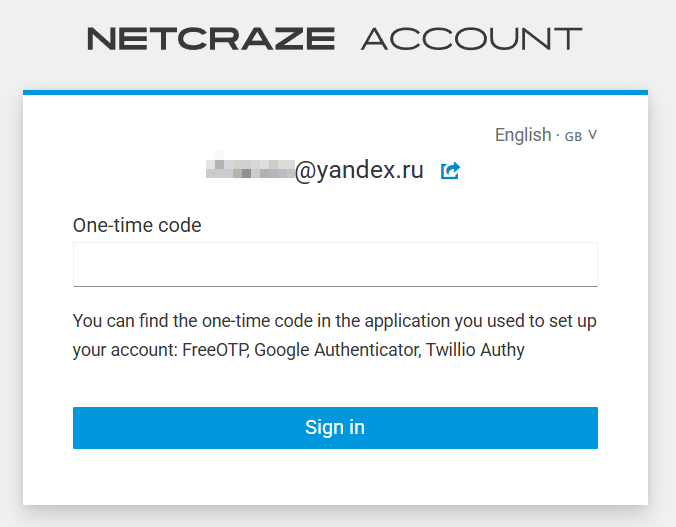Click the "One-time code" field label
The image size is (676, 527).
[137, 226]
